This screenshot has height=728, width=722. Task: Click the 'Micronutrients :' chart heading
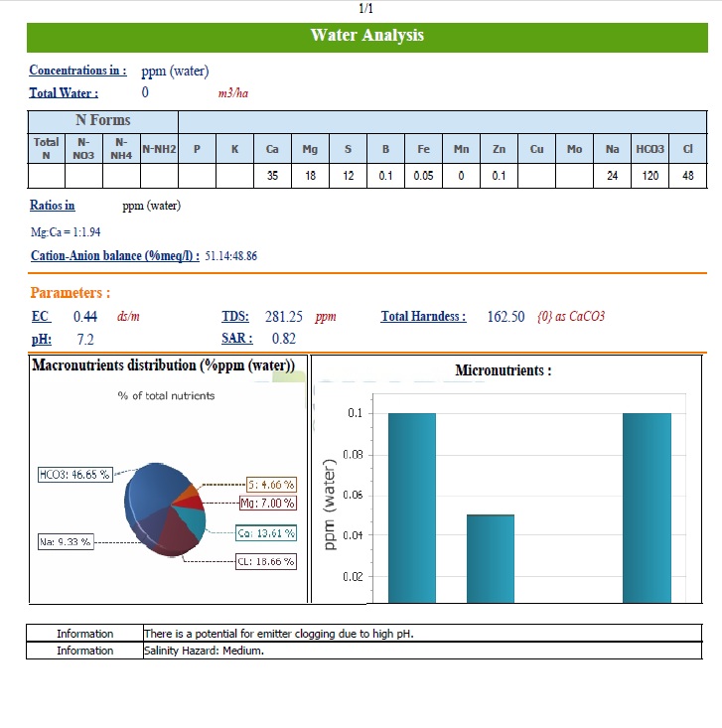504,370
